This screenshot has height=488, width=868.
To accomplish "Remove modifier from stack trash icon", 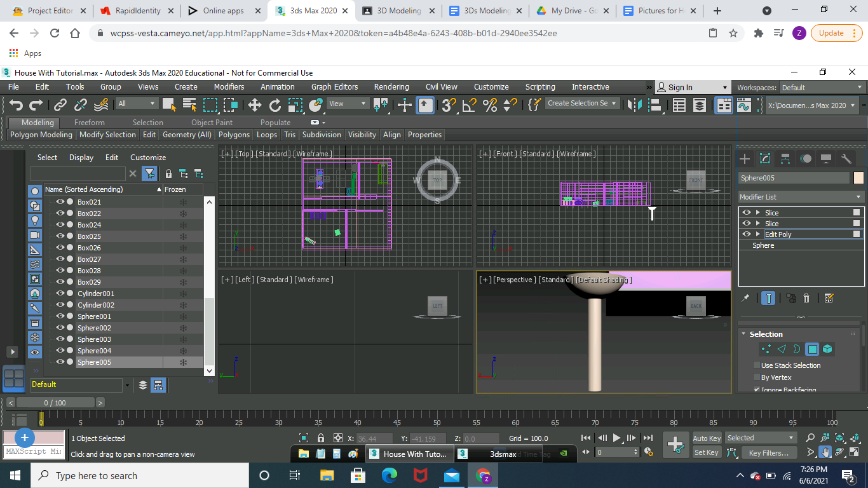I will pos(806,297).
